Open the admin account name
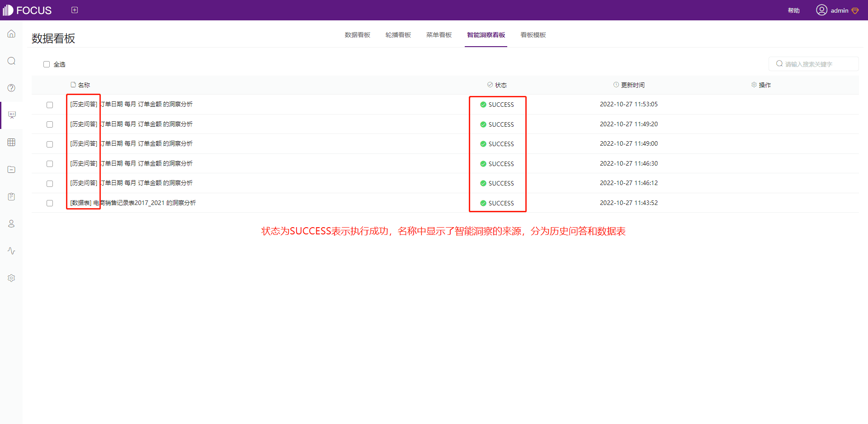 click(x=840, y=10)
